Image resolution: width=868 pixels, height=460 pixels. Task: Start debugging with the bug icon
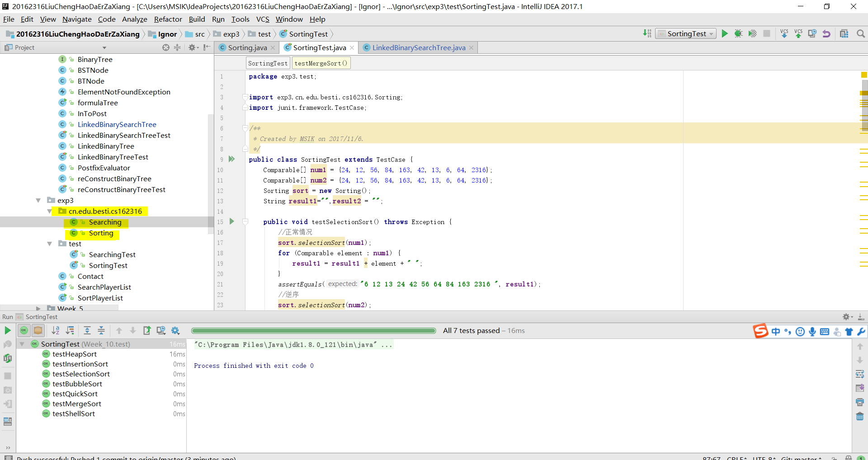(738, 33)
